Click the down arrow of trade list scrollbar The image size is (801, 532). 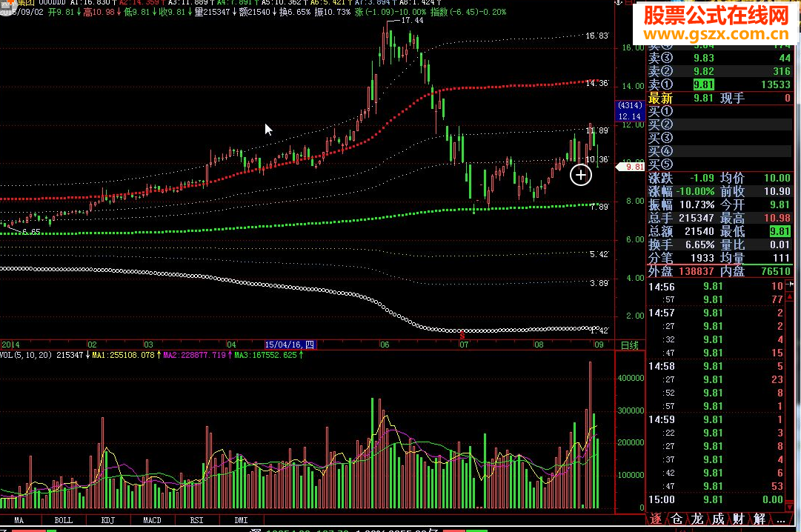(x=790, y=508)
